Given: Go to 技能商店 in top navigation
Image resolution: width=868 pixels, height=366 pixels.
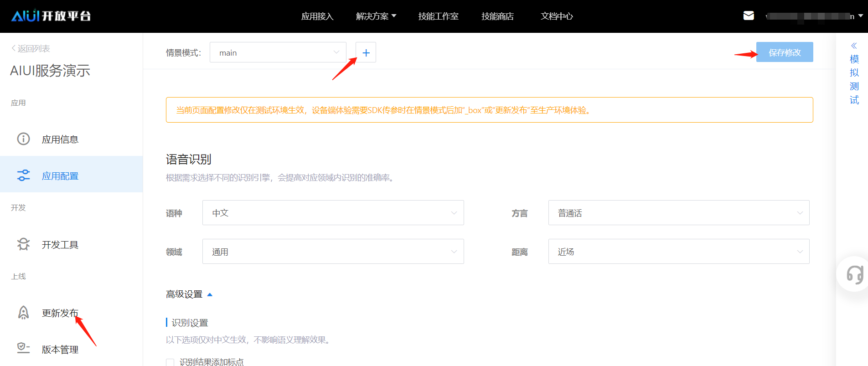Looking at the screenshot, I should coord(497,16).
